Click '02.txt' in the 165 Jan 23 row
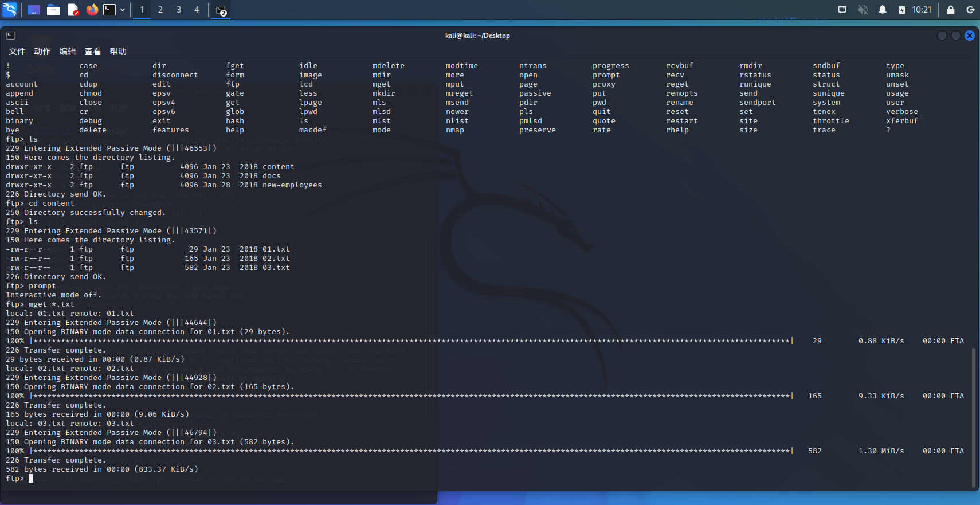Screen dimensions: 980x505 tap(276, 259)
